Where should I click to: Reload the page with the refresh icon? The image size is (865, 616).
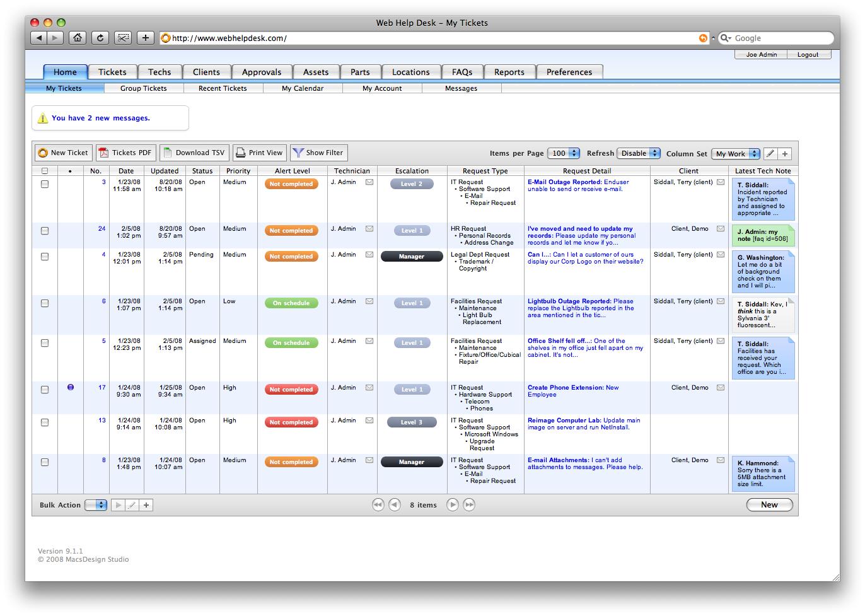pos(100,38)
